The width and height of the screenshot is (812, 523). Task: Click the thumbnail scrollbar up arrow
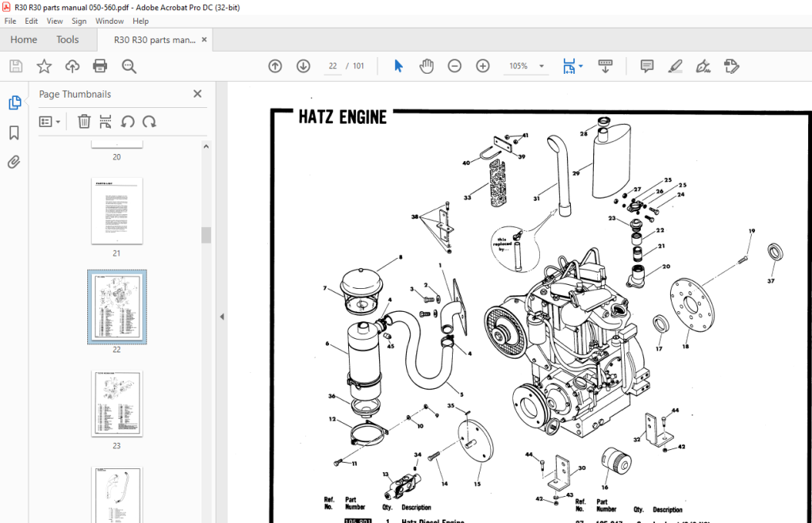pyautogui.click(x=206, y=147)
